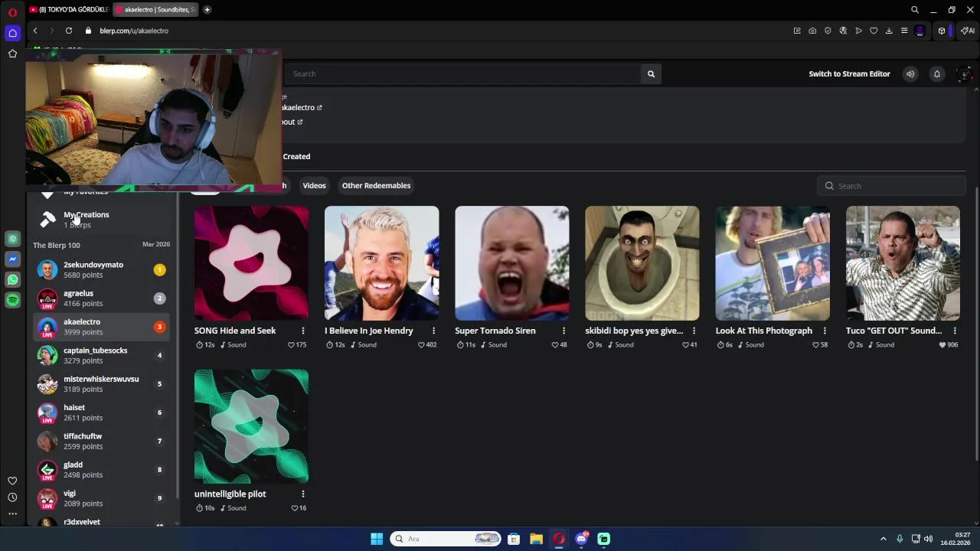Play unintelligible pilot thumbnail

(251, 426)
